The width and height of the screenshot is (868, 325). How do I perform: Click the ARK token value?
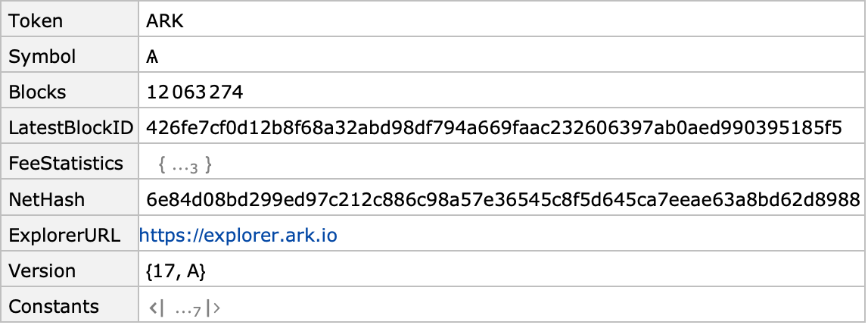(x=165, y=21)
